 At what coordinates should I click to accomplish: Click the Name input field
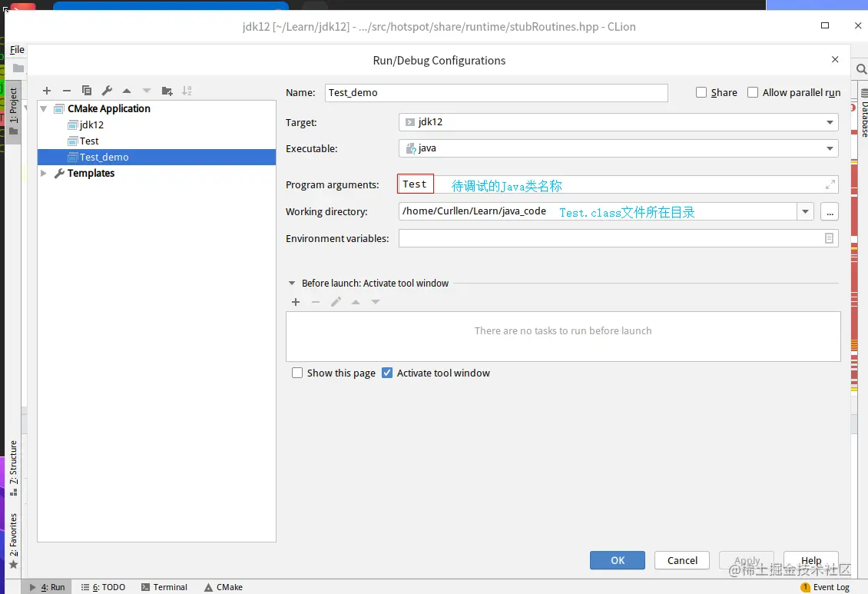coord(496,92)
